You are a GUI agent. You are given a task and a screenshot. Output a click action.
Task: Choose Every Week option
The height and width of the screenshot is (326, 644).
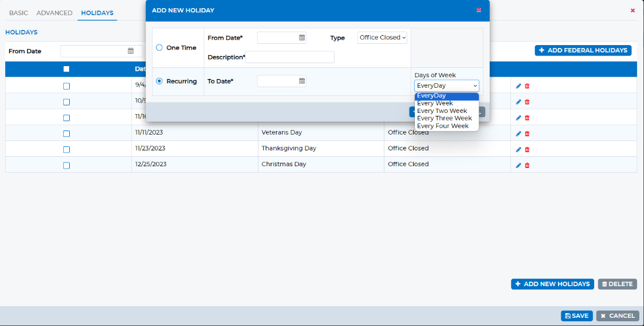[x=447, y=104]
